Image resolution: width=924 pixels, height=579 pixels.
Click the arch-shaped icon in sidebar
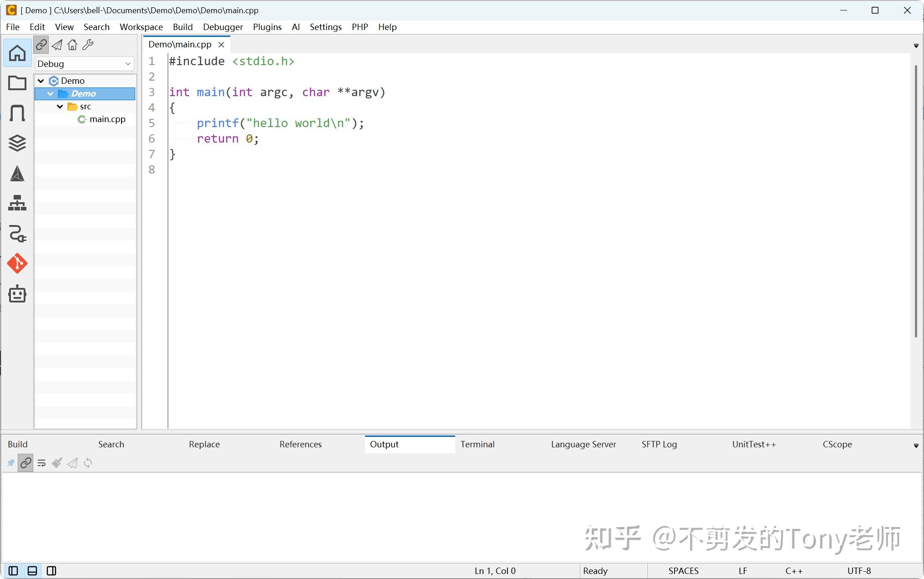pyautogui.click(x=17, y=113)
